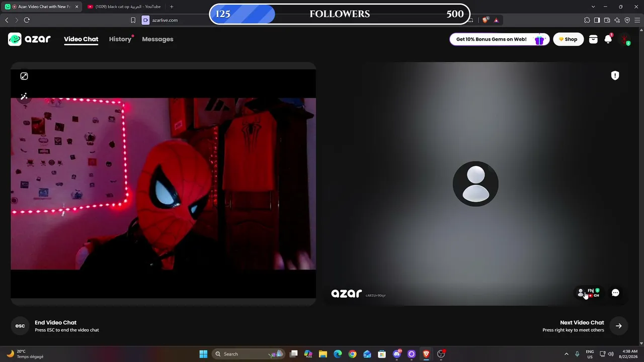Open the Messages tab
The width and height of the screenshot is (644, 362).
(x=157, y=39)
